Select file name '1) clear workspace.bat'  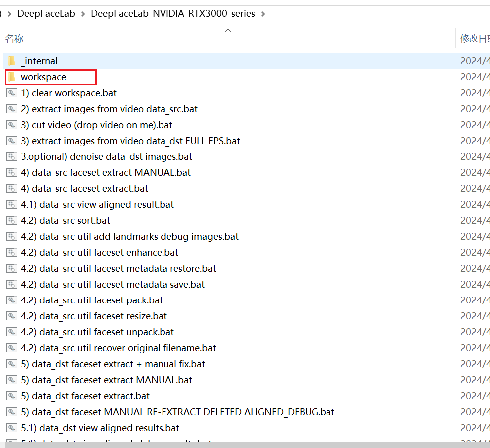(x=69, y=93)
